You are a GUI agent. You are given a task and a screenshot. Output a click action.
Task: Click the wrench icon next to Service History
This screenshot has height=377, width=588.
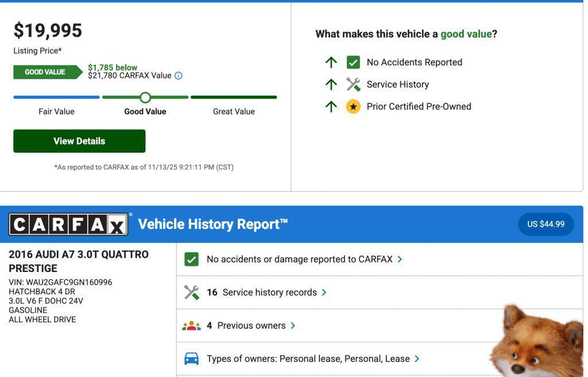click(x=353, y=84)
